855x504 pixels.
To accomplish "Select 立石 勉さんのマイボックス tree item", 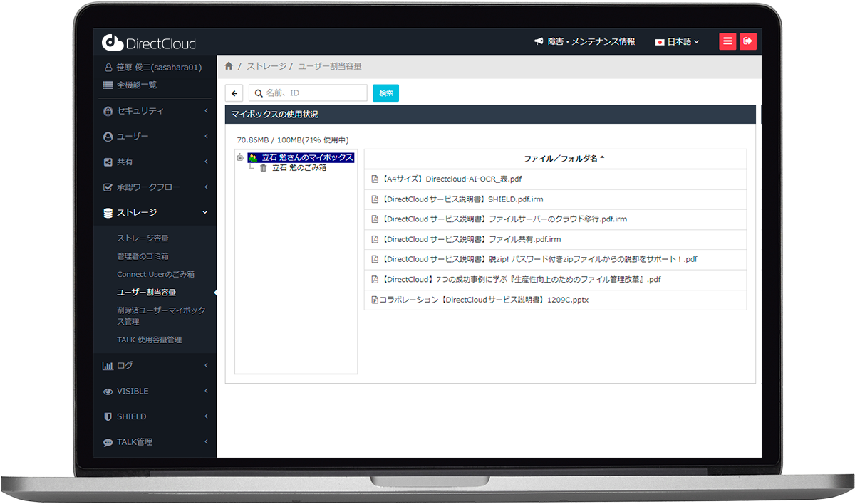I will 307,158.
